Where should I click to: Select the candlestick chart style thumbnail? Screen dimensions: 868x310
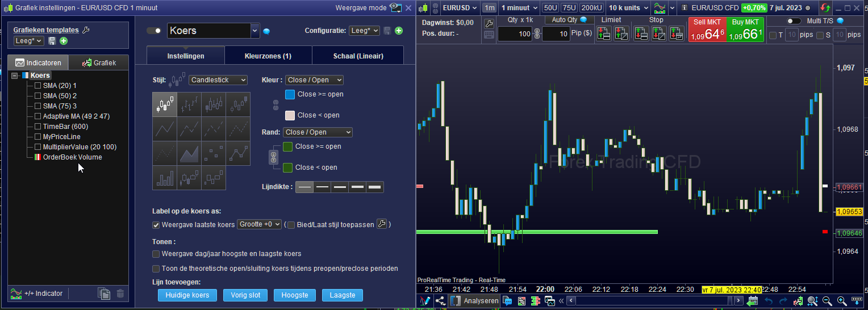pyautogui.click(x=165, y=104)
